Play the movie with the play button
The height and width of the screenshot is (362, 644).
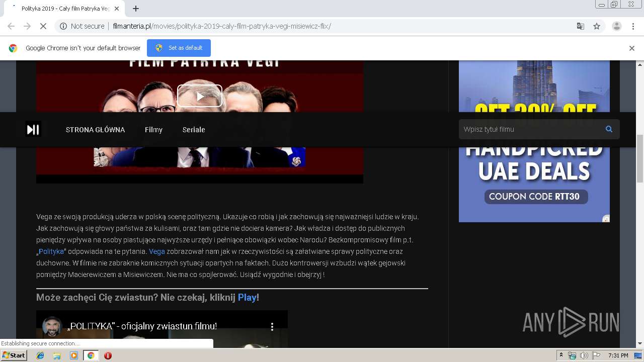[x=200, y=96]
